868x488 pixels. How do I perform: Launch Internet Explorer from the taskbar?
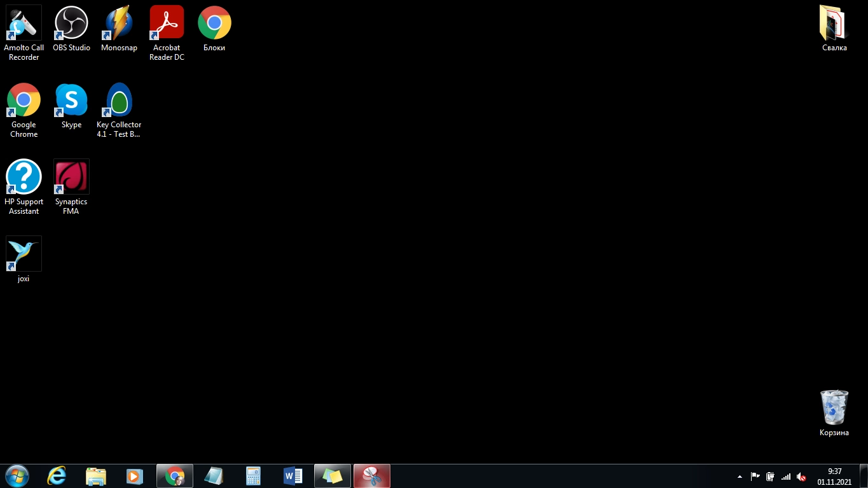pyautogui.click(x=57, y=476)
